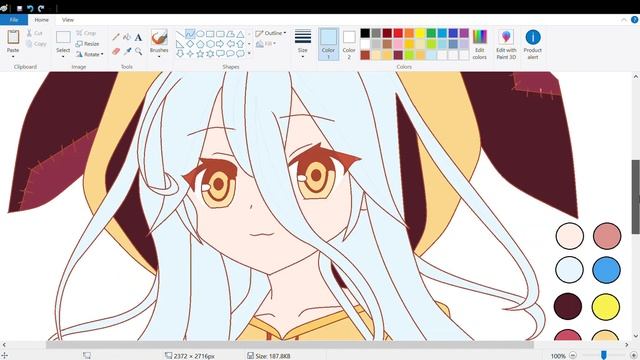Select the Magnifier tool

click(x=139, y=51)
